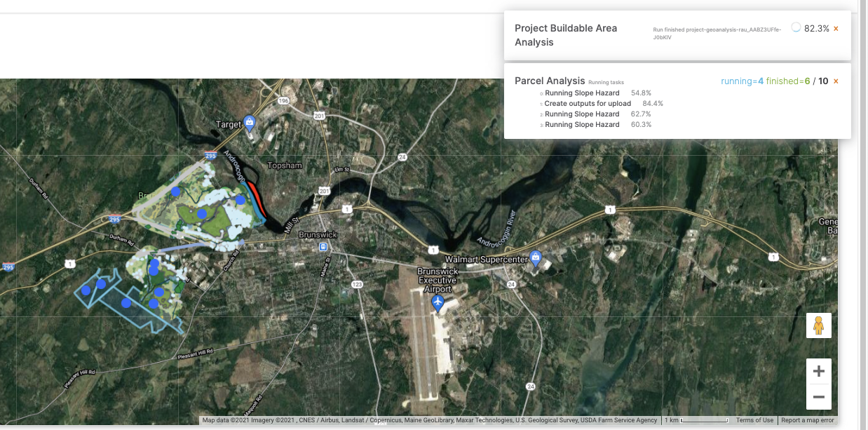Close the Parcel Analysis tasks panel

(x=834, y=81)
